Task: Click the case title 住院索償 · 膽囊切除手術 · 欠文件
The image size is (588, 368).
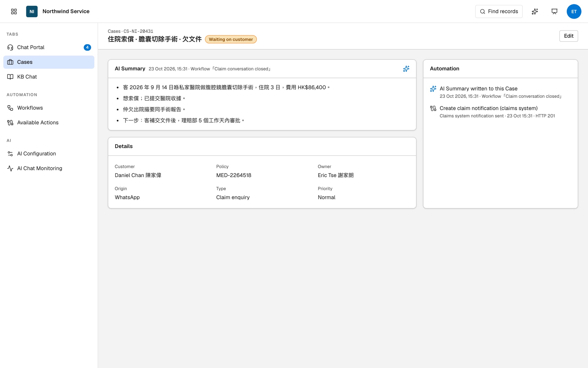Action: pyautogui.click(x=155, y=39)
